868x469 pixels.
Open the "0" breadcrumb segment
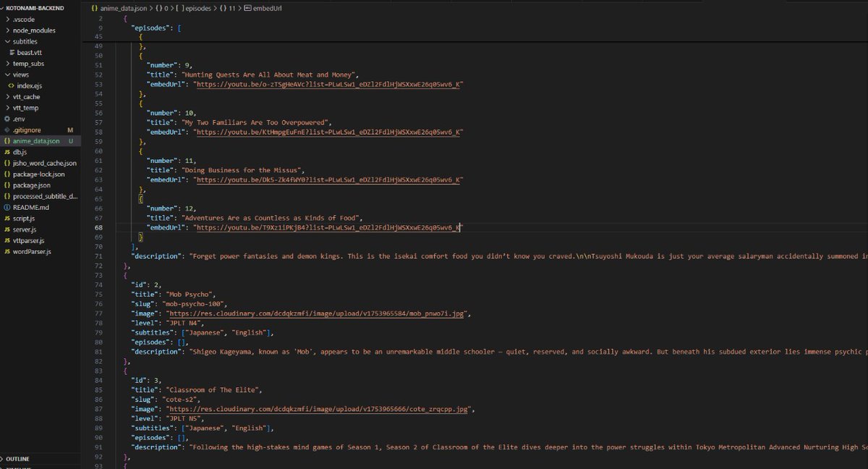[166, 8]
